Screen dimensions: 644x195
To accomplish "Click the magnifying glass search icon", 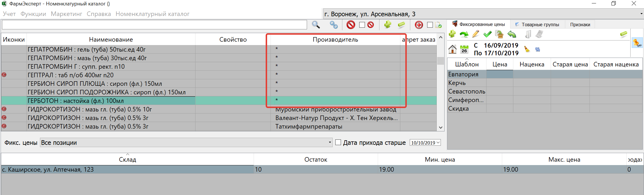I will pyautogui.click(x=316, y=25).
